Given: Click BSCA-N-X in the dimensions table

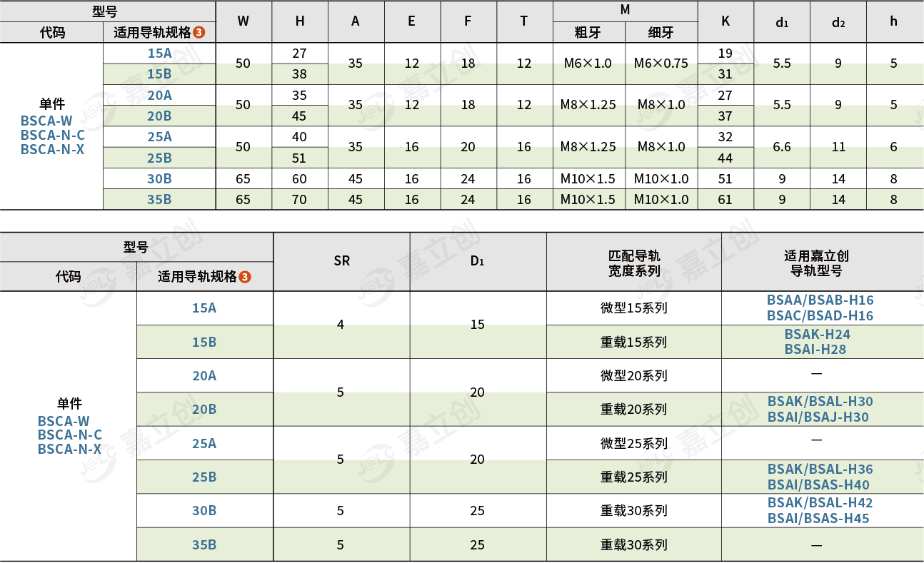Looking at the screenshot, I should [x=52, y=150].
